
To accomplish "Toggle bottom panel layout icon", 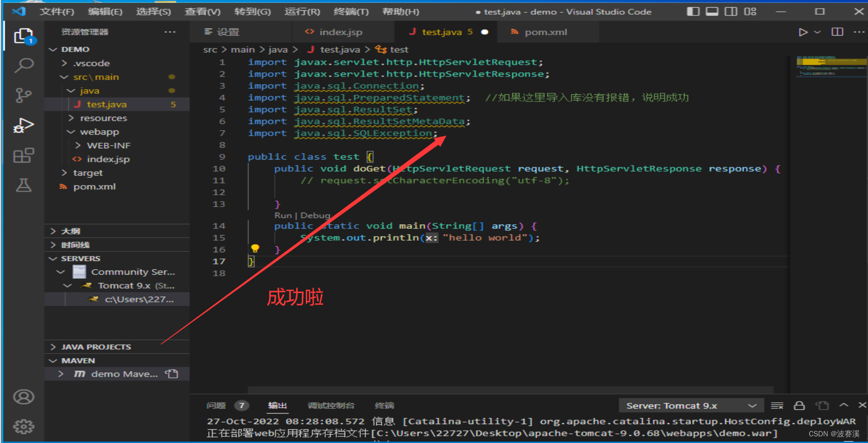I will pos(712,11).
